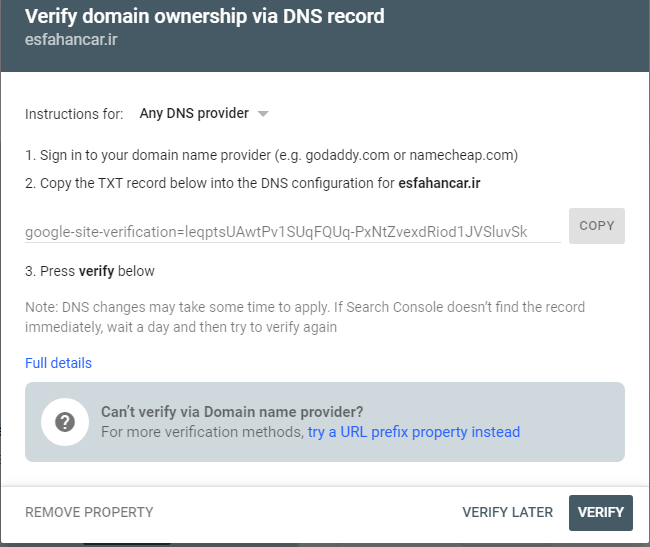Click step 1 sign-in instruction text

(271, 155)
